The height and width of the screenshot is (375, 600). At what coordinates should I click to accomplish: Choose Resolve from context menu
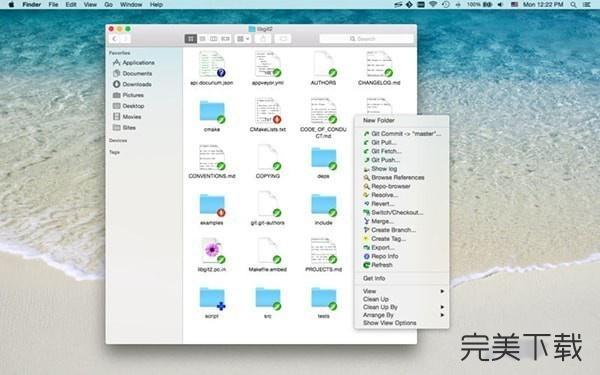(402, 195)
